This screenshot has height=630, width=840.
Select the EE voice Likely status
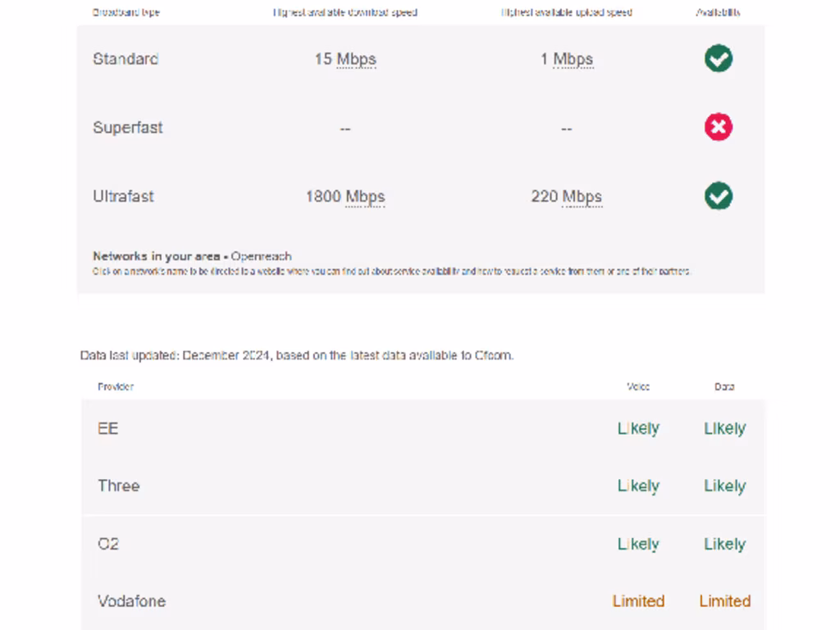click(638, 428)
